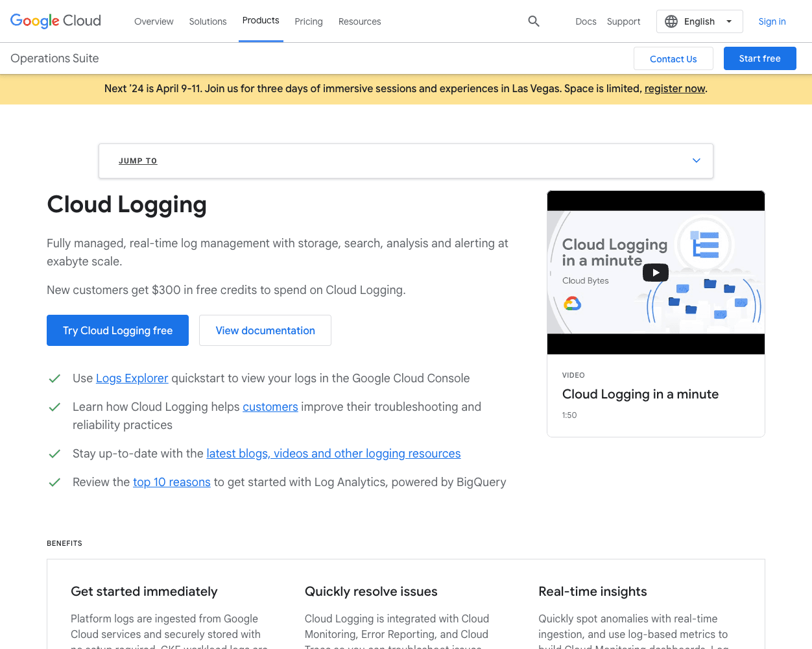Open the Resources menu

[359, 21]
